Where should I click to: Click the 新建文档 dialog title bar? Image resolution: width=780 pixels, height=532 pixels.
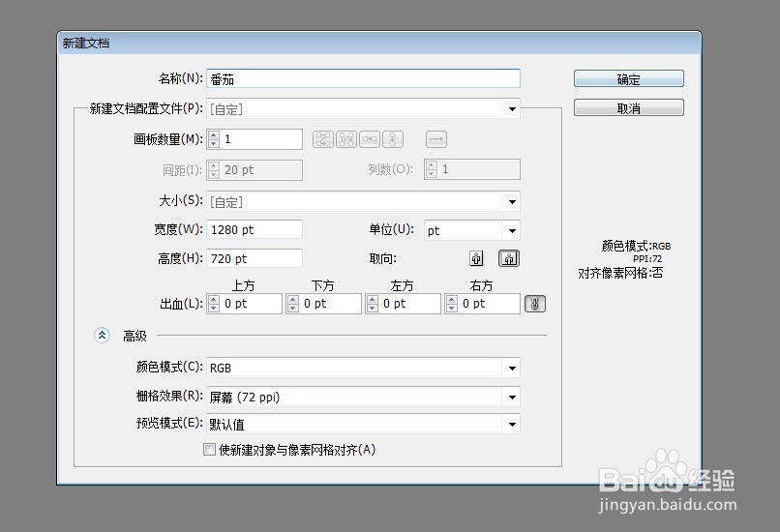tap(379, 44)
